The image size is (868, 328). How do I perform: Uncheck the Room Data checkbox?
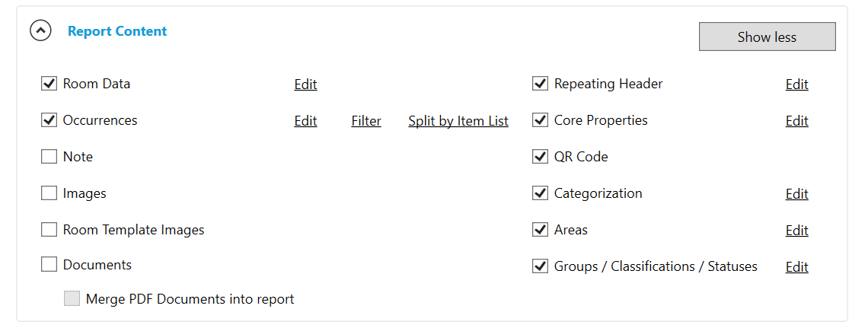click(49, 84)
